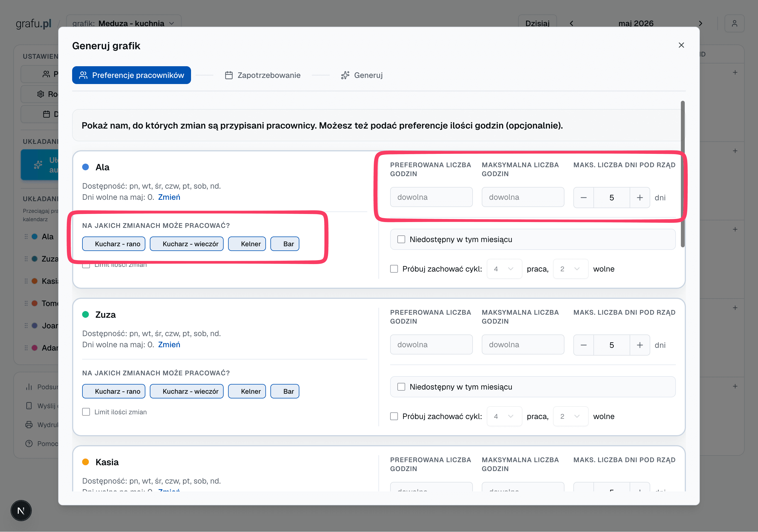Click Kasia's orange color dot
The width and height of the screenshot is (758, 532).
point(85,462)
